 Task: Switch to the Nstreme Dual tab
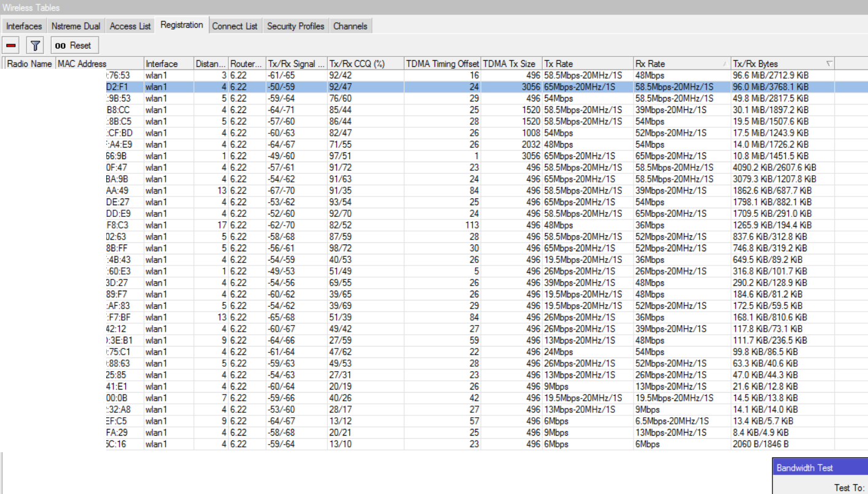click(76, 26)
